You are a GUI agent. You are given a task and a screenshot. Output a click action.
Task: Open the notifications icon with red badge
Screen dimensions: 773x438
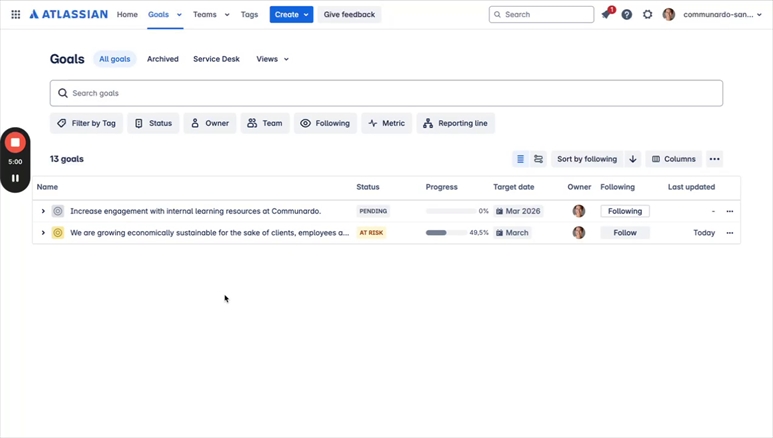[x=606, y=15]
